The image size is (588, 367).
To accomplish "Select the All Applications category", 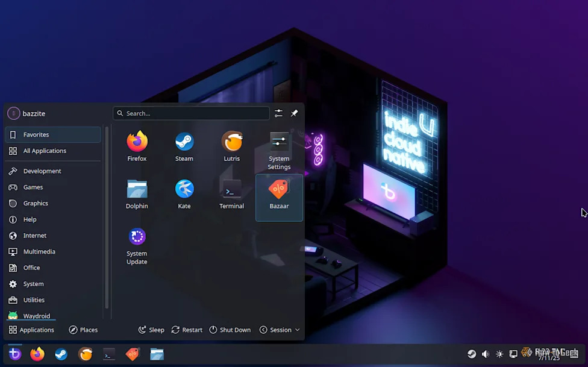I will pyautogui.click(x=53, y=151).
